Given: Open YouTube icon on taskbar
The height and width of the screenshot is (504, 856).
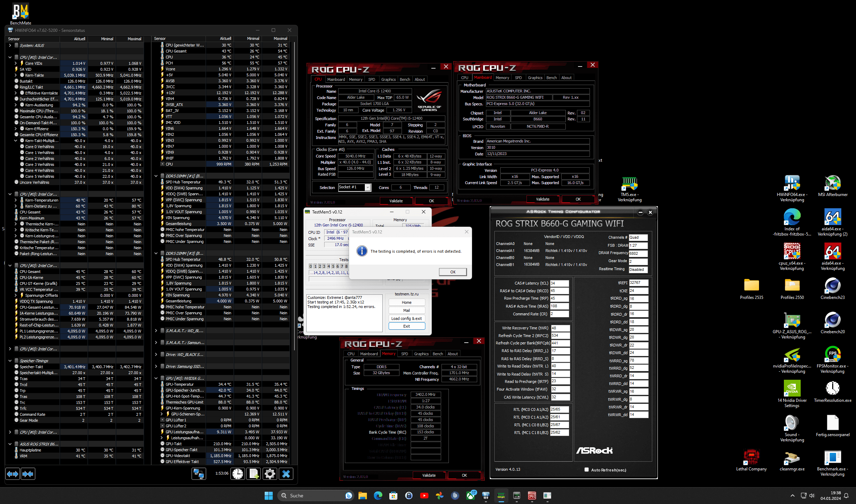Looking at the screenshot, I should tap(424, 495).
